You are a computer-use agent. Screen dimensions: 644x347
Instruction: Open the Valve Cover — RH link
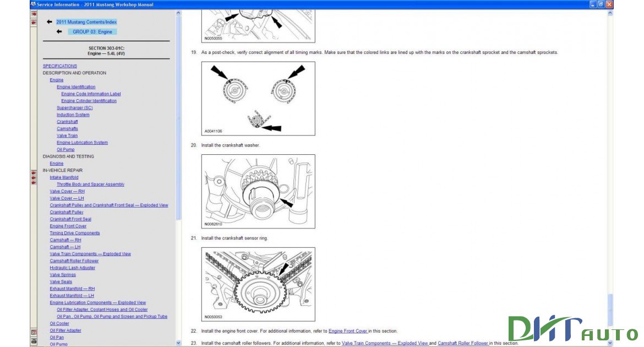67,191
